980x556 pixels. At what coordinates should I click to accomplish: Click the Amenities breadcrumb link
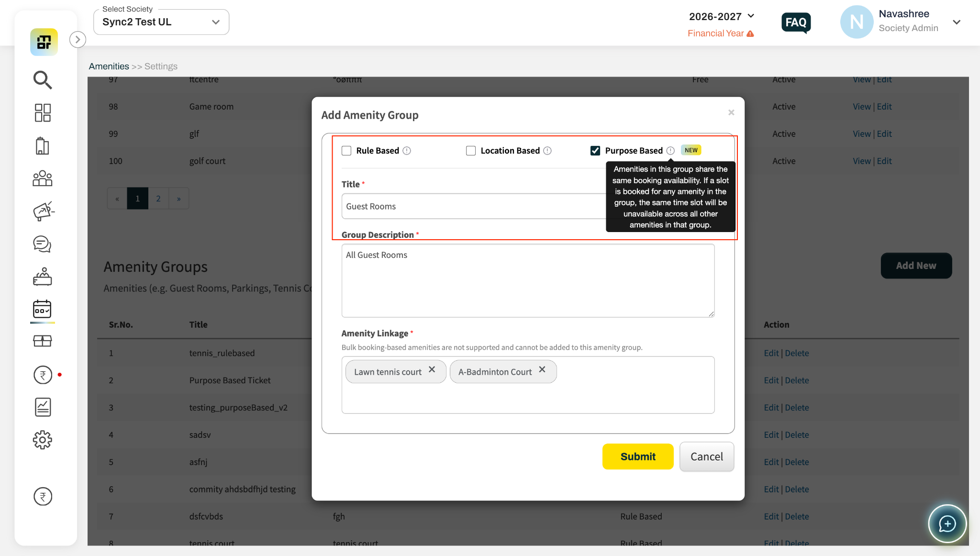pos(109,67)
